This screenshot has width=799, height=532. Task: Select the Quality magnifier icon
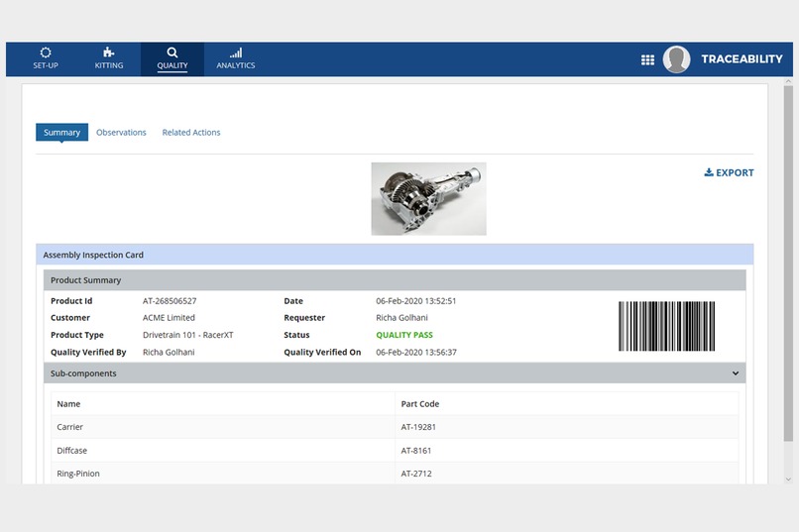172,53
